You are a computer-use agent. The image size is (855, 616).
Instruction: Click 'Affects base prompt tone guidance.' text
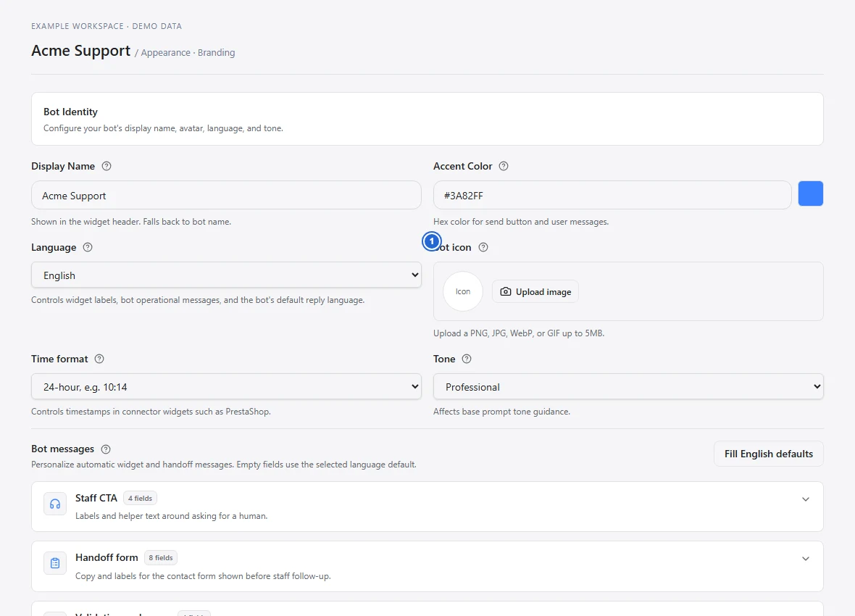pos(501,412)
